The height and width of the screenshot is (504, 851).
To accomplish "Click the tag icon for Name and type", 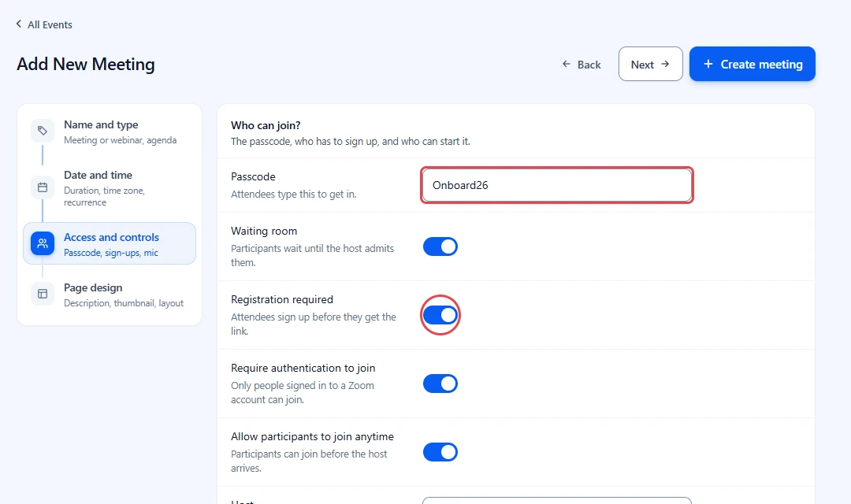I will (43, 131).
